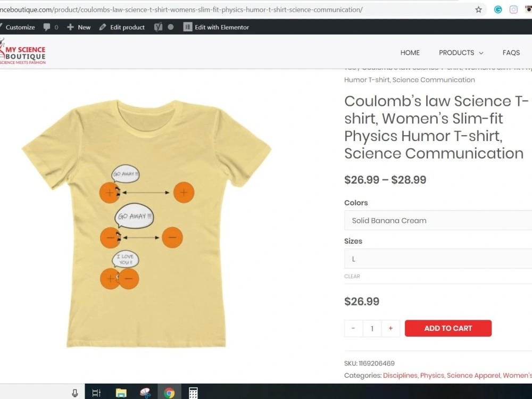Click the microphone icon in the taskbar
This screenshot has height=399, width=532.
(75, 393)
